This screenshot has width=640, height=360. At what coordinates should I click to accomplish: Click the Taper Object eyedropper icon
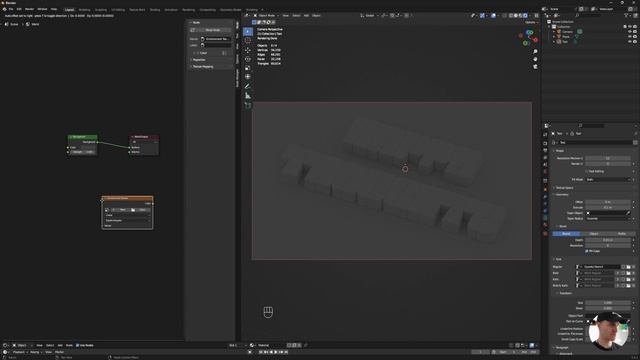coord(628,213)
